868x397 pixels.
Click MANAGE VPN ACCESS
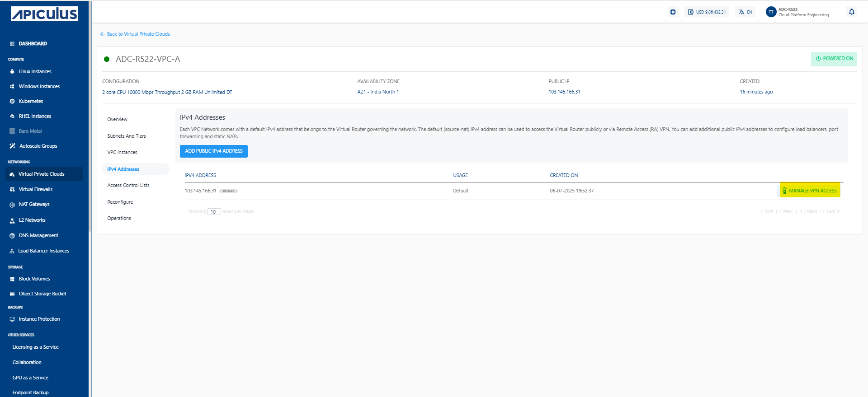(810, 191)
